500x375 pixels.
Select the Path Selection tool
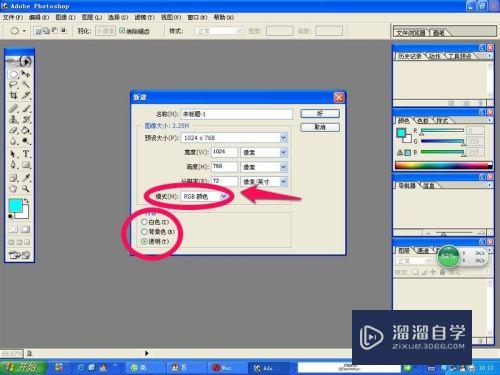click(13, 154)
